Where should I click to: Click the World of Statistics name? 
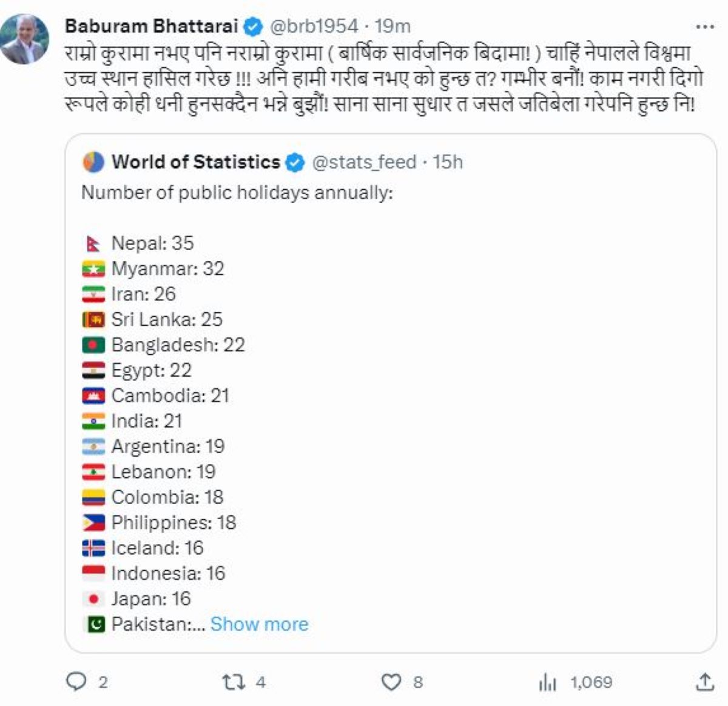pos(196,163)
